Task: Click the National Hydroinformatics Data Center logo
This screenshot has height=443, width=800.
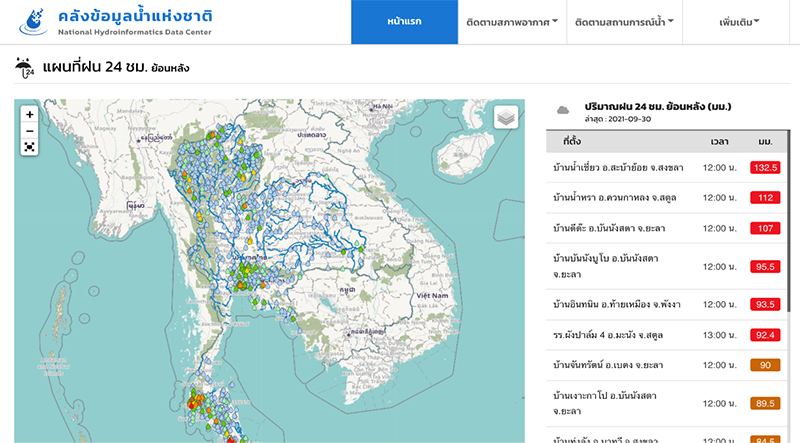Action: 34,22
